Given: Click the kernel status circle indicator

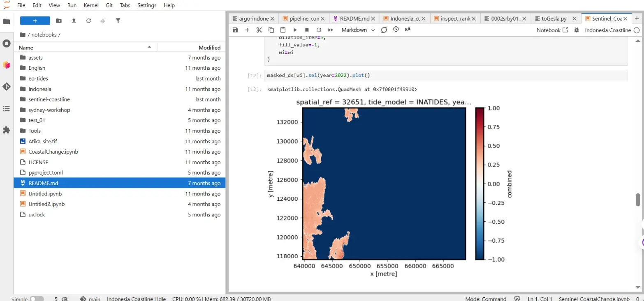Looking at the screenshot, I should [x=637, y=30].
